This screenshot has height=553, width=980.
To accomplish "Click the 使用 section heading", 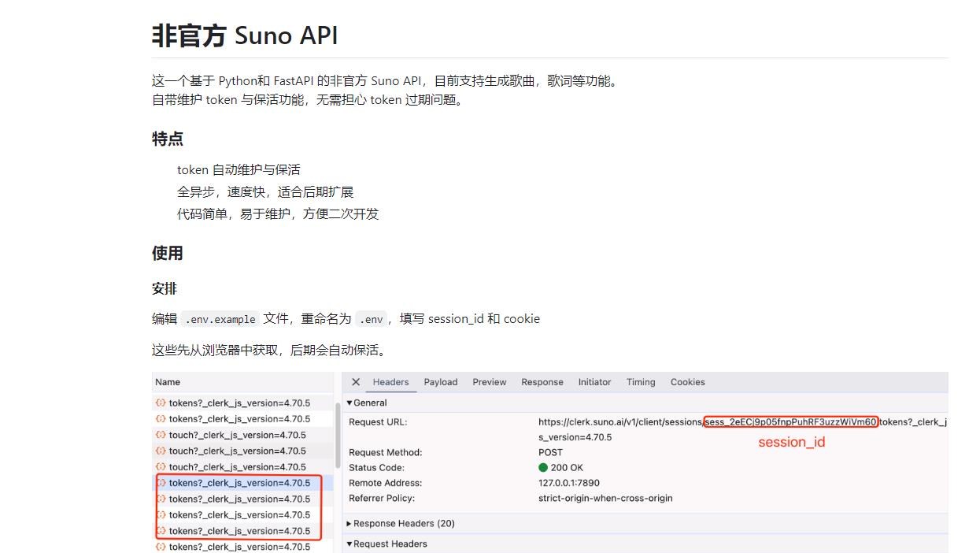I will pyautogui.click(x=168, y=253).
